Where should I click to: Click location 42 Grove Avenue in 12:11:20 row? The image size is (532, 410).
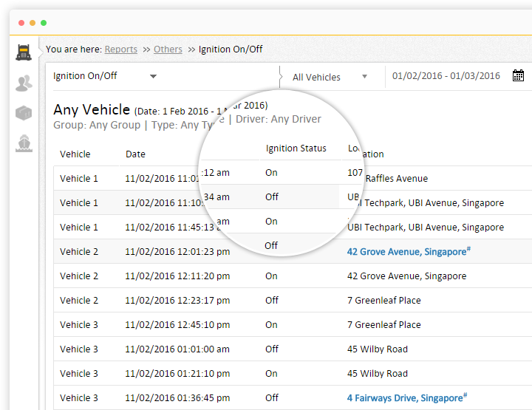click(x=406, y=276)
